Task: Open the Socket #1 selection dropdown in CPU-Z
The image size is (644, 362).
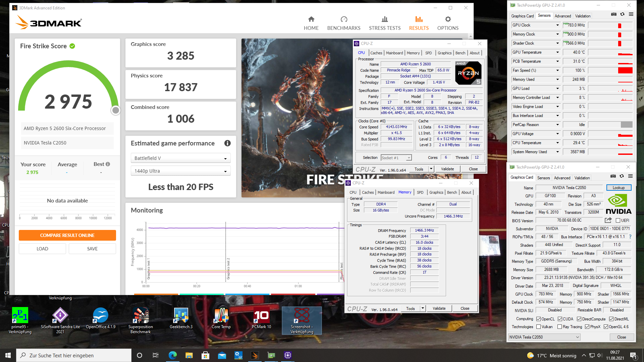Action: click(x=396, y=158)
